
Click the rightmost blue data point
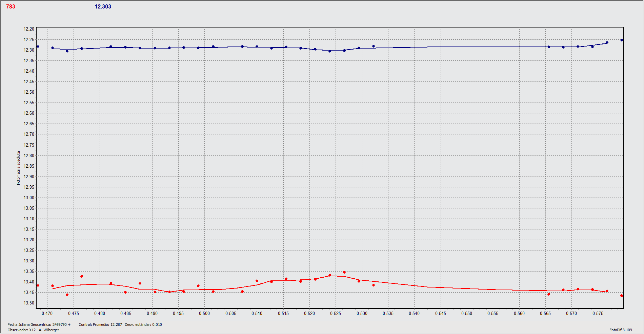[x=621, y=40]
